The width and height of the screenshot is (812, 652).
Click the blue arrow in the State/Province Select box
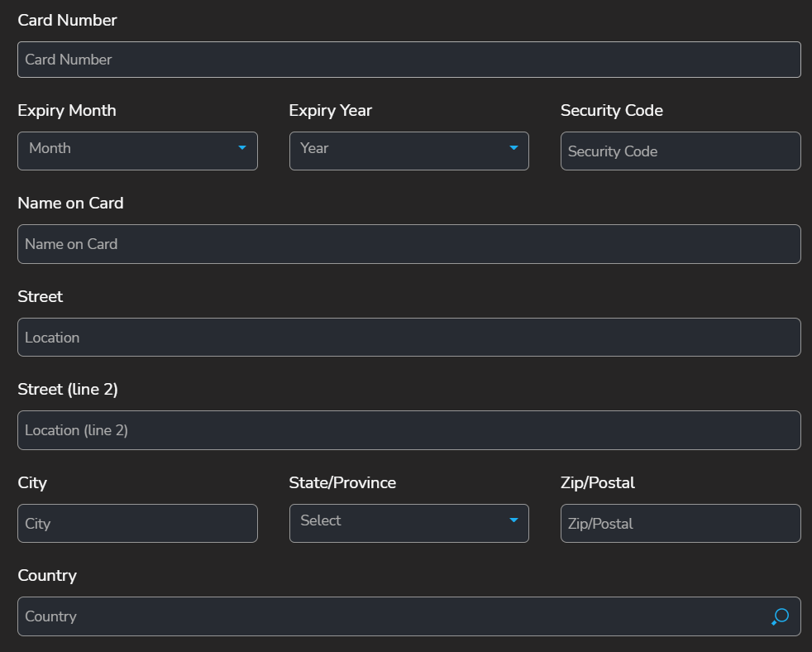coord(513,520)
